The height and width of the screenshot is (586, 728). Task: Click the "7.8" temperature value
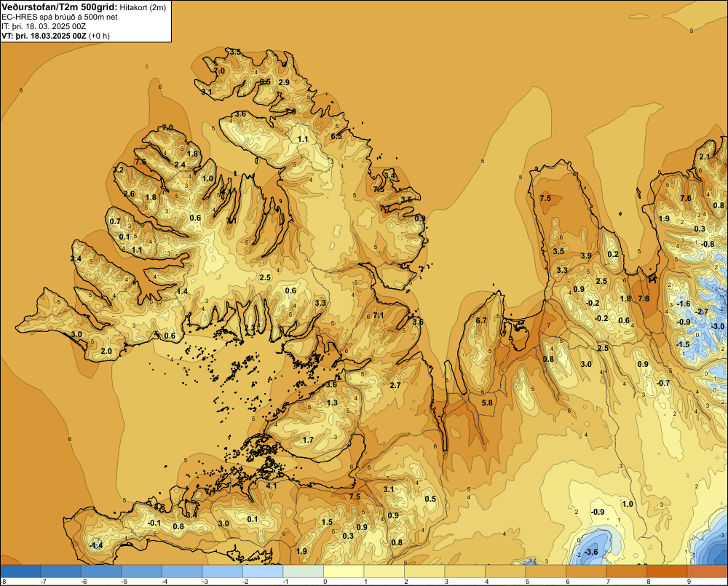[x=644, y=298]
